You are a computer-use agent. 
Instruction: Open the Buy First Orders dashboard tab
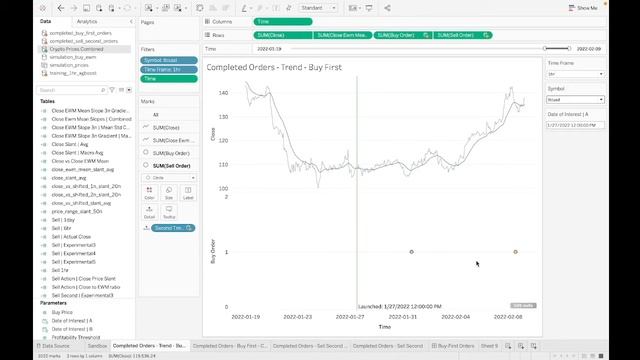(x=453, y=346)
